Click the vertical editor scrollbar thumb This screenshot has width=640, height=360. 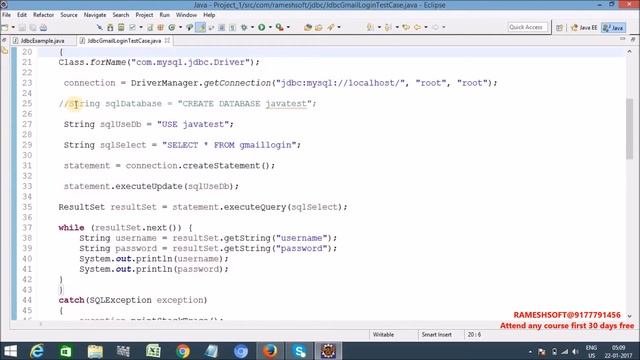click(x=629, y=129)
